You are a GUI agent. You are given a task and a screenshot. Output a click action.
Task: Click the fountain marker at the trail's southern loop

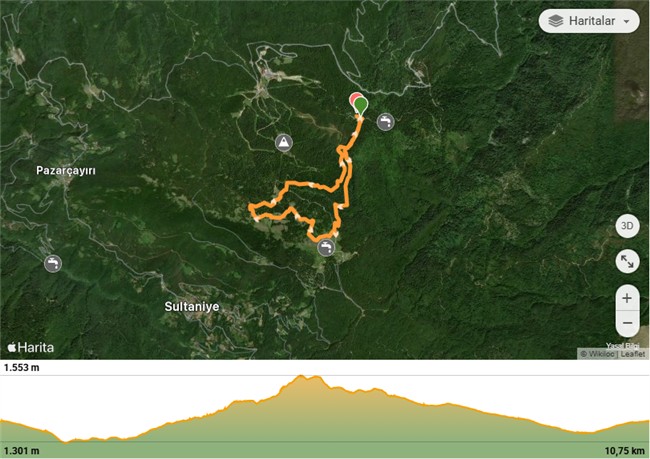[326, 248]
